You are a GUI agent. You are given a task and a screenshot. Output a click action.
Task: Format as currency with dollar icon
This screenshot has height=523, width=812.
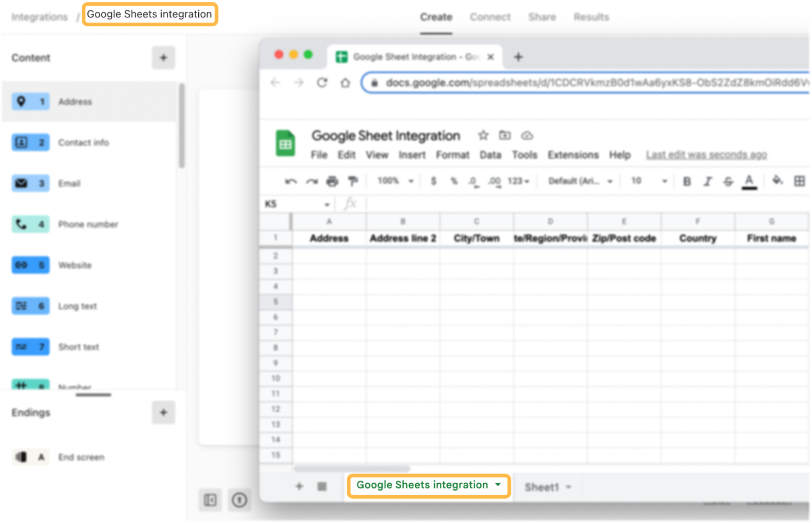(433, 181)
